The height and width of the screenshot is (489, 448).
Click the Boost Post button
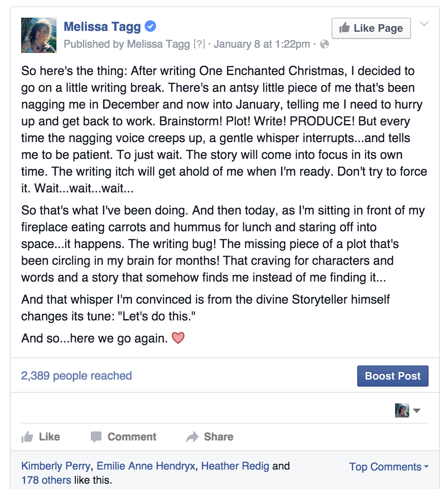tap(392, 376)
